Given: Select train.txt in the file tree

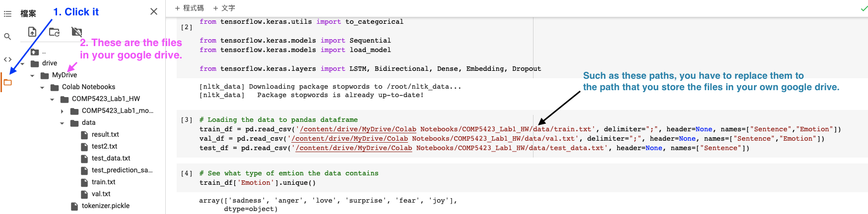Looking at the screenshot, I should pos(103,182).
